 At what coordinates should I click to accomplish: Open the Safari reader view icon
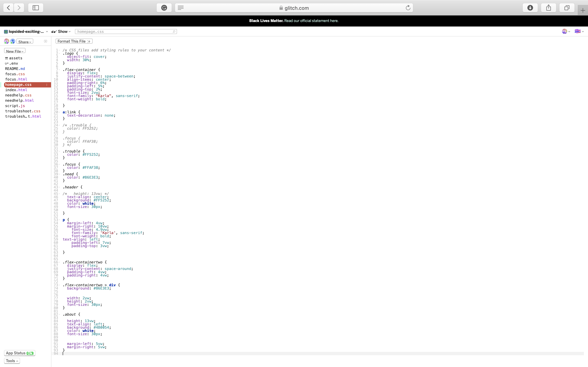180,8
